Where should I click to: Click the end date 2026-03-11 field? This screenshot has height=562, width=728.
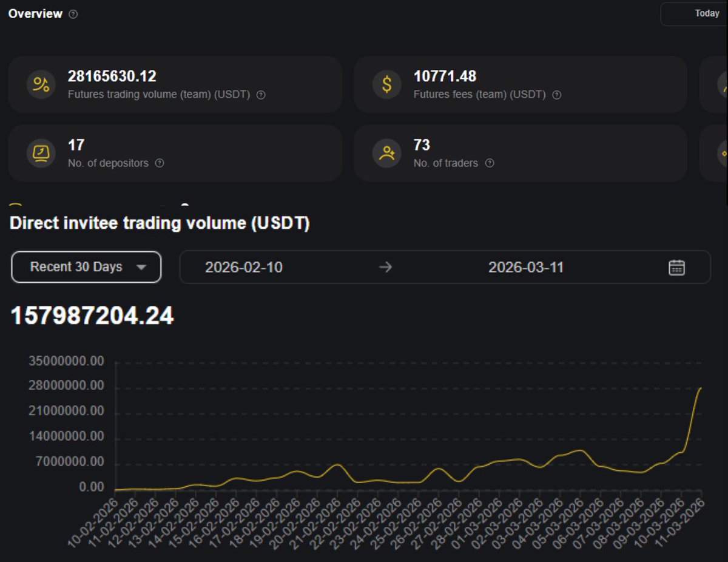[526, 267]
